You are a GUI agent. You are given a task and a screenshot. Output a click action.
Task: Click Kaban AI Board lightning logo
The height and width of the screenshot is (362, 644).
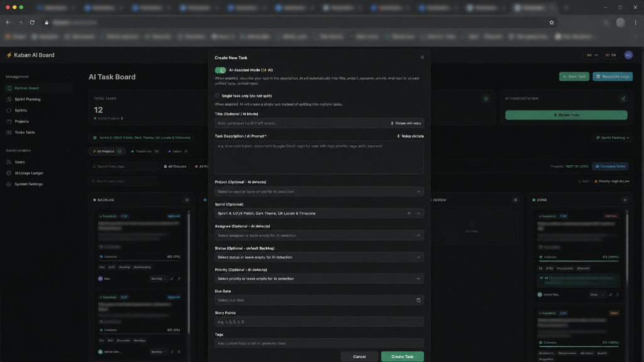click(x=9, y=55)
